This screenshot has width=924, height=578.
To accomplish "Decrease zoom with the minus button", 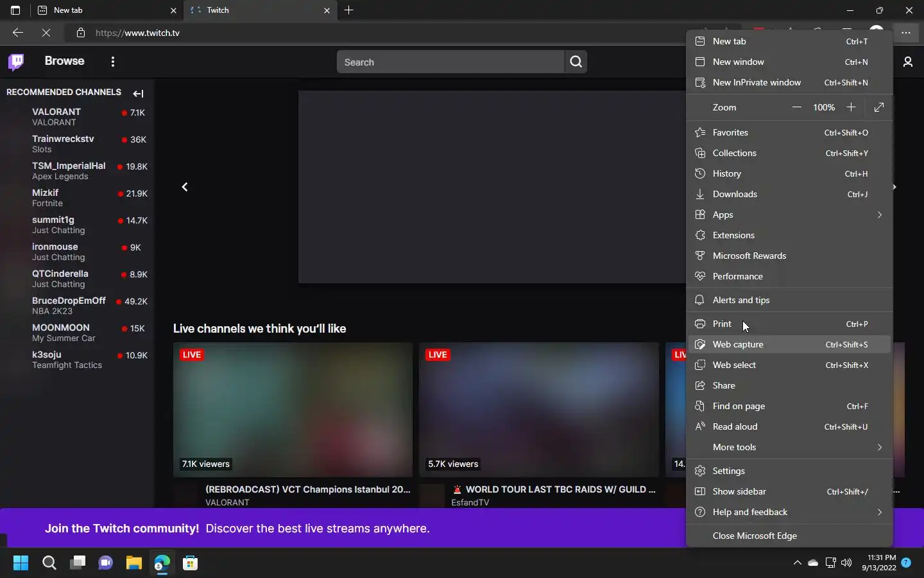I will pyautogui.click(x=797, y=107).
